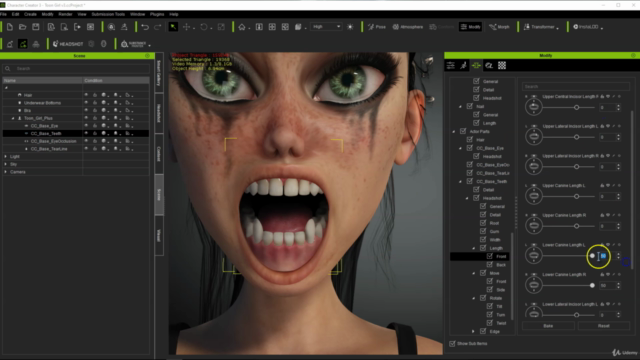Create a new project file
The width and height of the screenshot is (640, 360).
click(10, 27)
